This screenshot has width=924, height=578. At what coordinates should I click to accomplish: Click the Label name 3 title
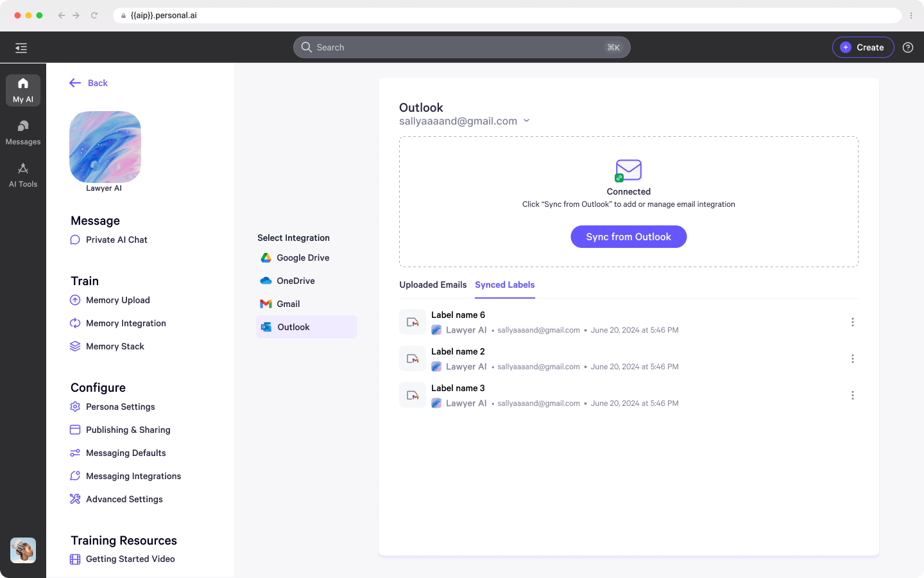(x=458, y=388)
